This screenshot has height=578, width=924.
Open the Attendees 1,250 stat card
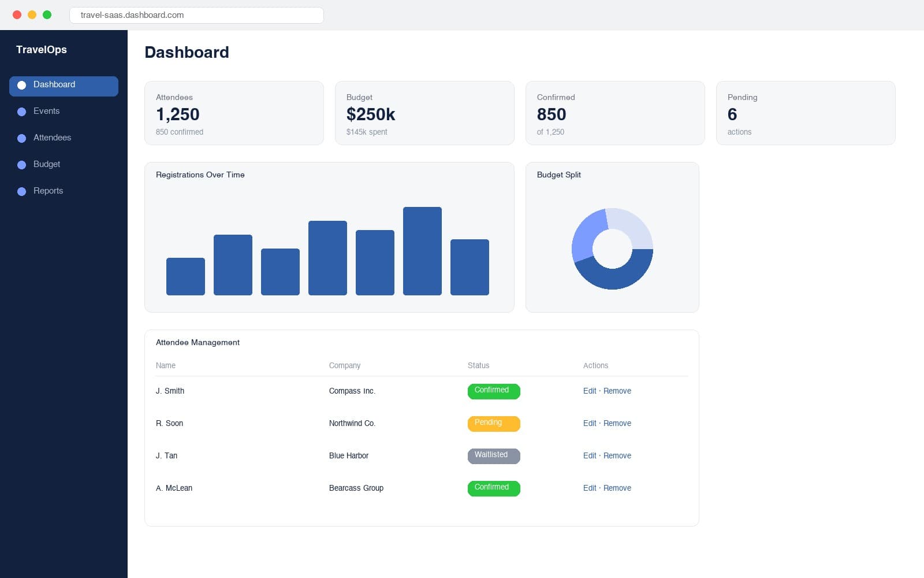(234, 113)
